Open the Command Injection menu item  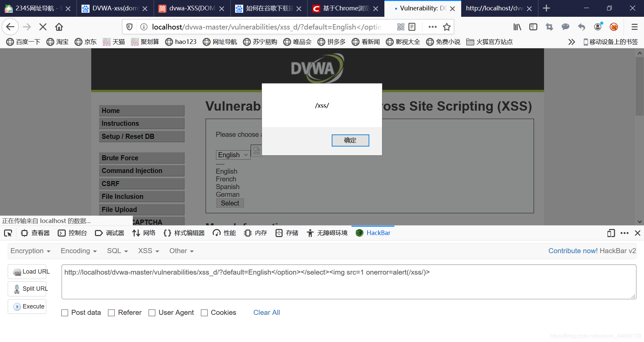pyautogui.click(x=142, y=171)
